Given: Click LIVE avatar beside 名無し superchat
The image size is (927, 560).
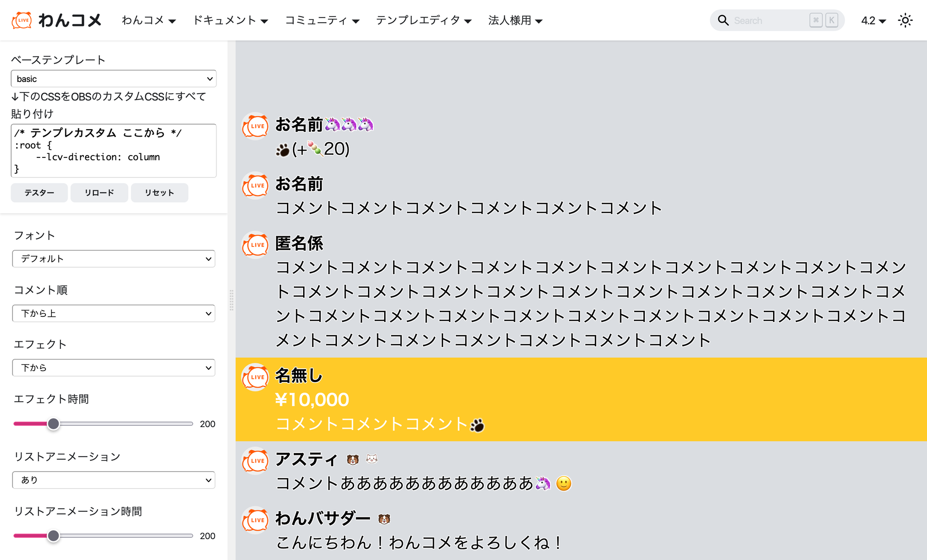Looking at the screenshot, I should (255, 377).
